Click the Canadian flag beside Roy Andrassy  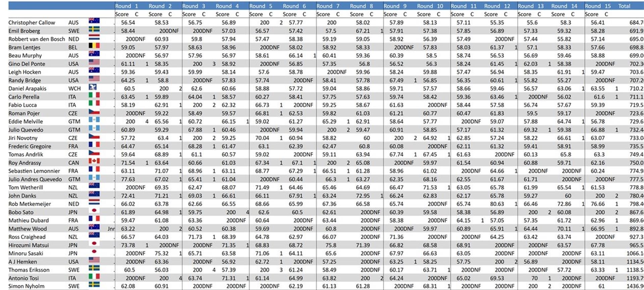(94, 161)
